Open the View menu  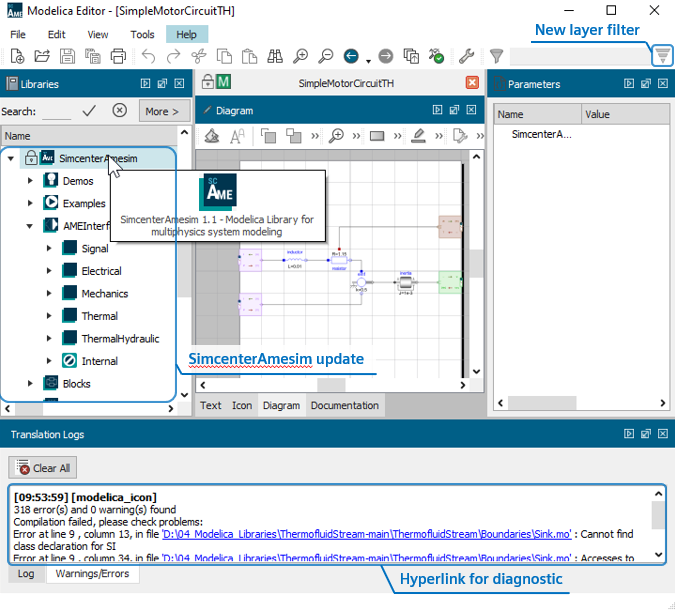(98, 35)
